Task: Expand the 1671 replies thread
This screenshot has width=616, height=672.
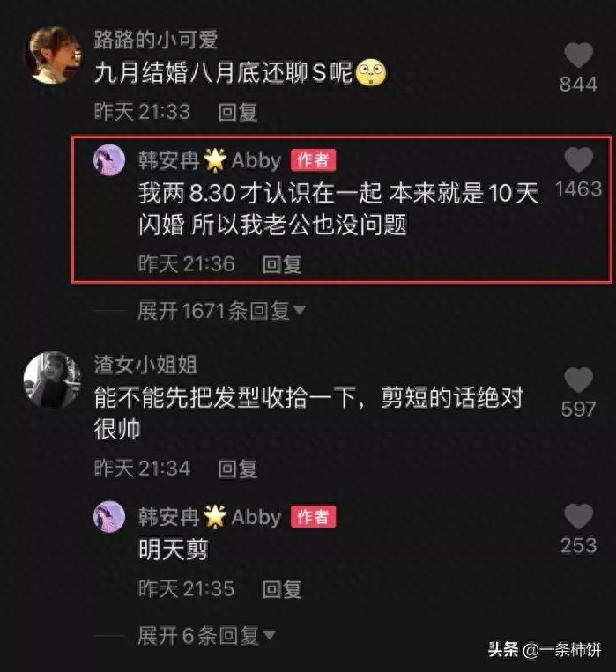Action: 221,310
